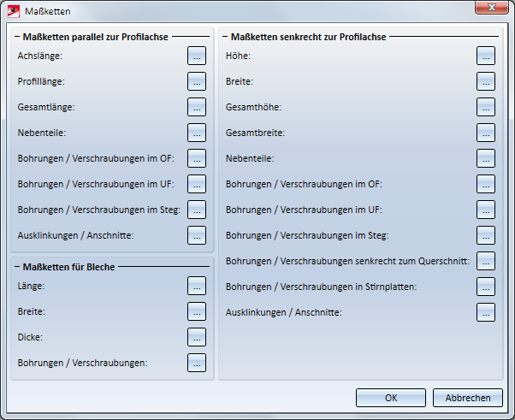515x420 pixels.
Task: Click ellipsis button for Höhe
Action: [x=486, y=56]
